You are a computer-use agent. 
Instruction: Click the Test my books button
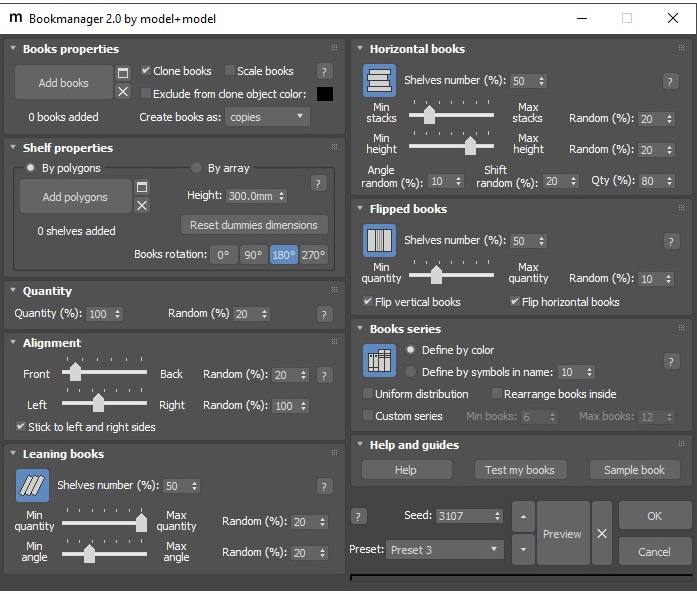point(519,470)
